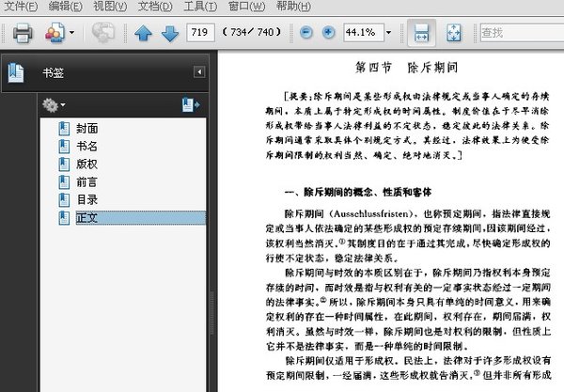The height and width of the screenshot is (392, 564).
Task: Click the icon beside 前言 bookmark
Action: click(x=64, y=182)
